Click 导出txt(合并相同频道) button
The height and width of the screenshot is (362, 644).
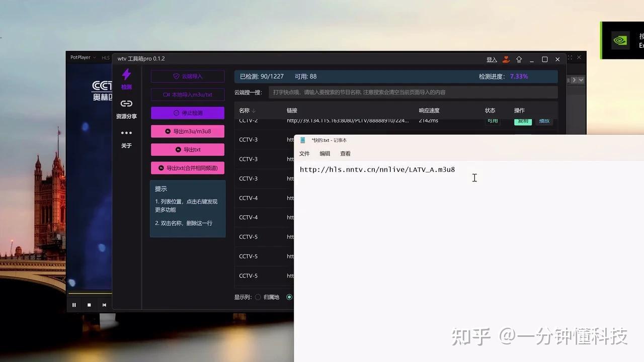(x=188, y=168)
